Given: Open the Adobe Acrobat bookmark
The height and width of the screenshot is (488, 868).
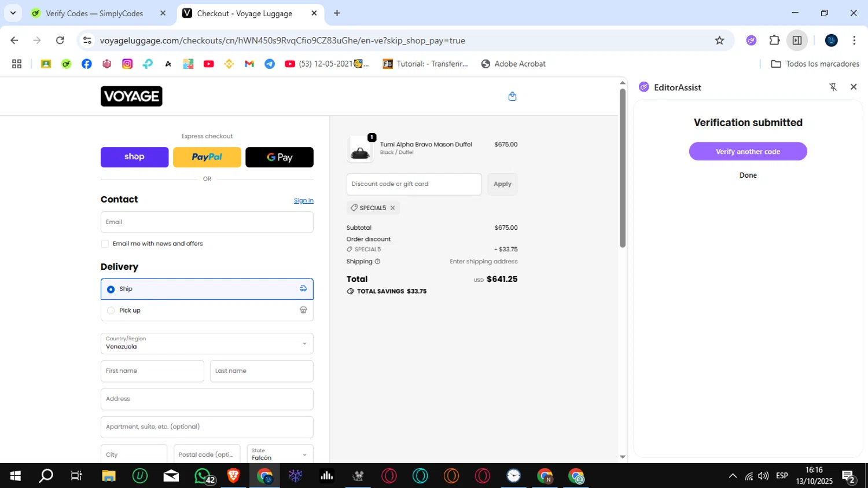Looking at the screenshot, I should (x=513, y=64).
